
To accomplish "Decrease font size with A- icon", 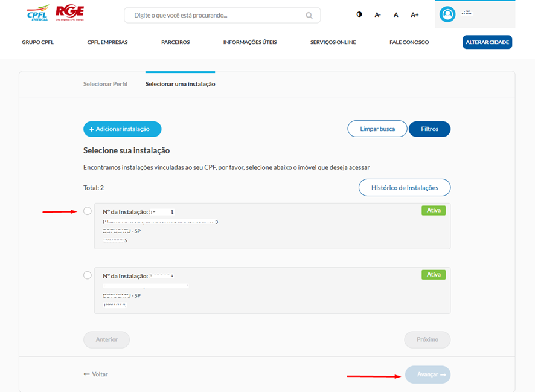I will coord(377,14).
